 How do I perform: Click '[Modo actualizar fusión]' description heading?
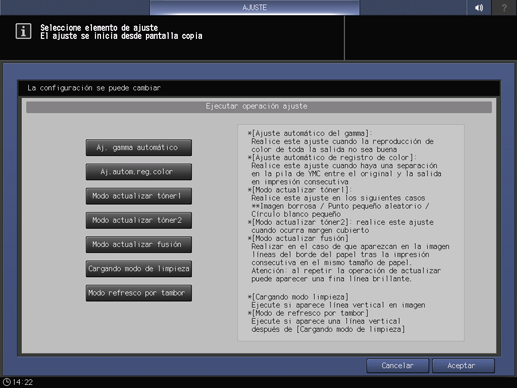298,238
